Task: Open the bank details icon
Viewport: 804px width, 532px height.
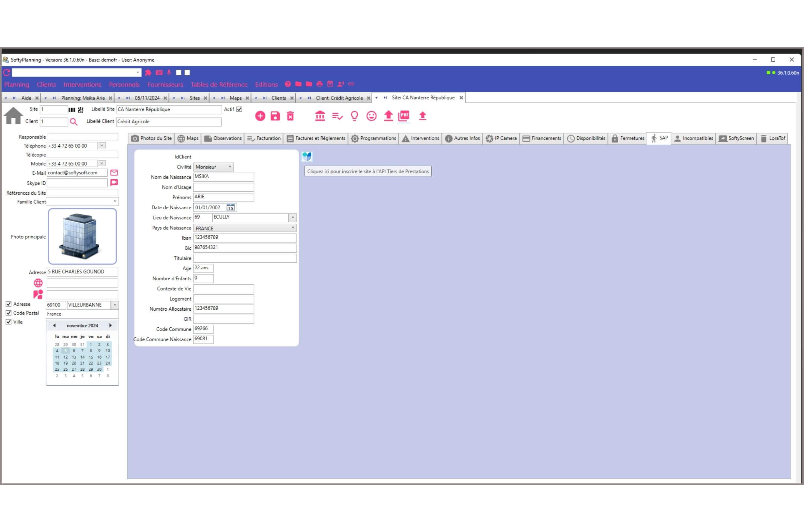Action: click(x=319, y=116)
